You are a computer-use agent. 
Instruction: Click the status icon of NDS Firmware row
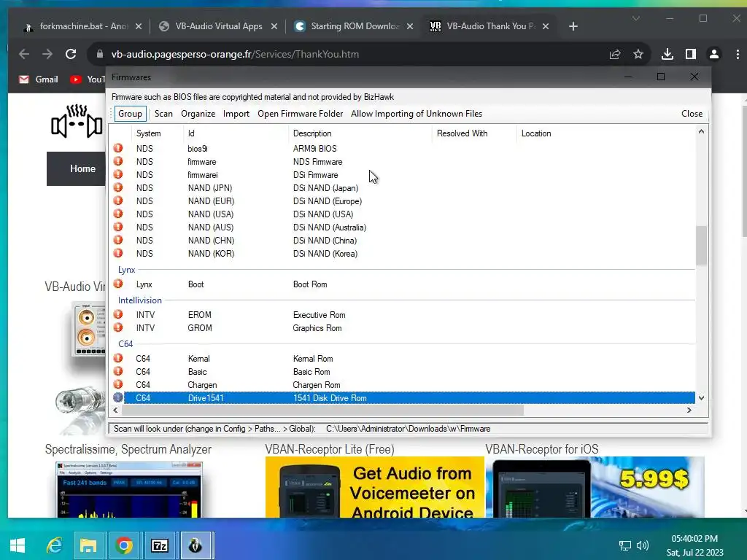coord(118,161)
